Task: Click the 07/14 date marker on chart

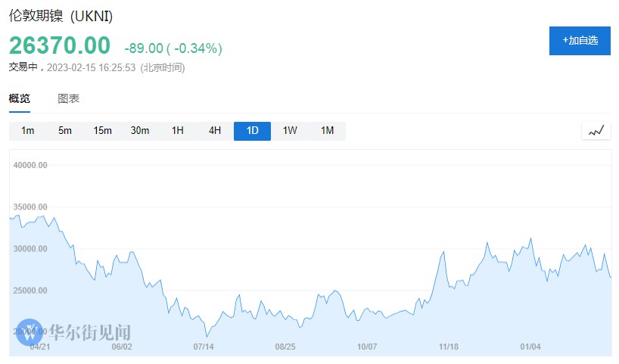Action: (204, 347)
